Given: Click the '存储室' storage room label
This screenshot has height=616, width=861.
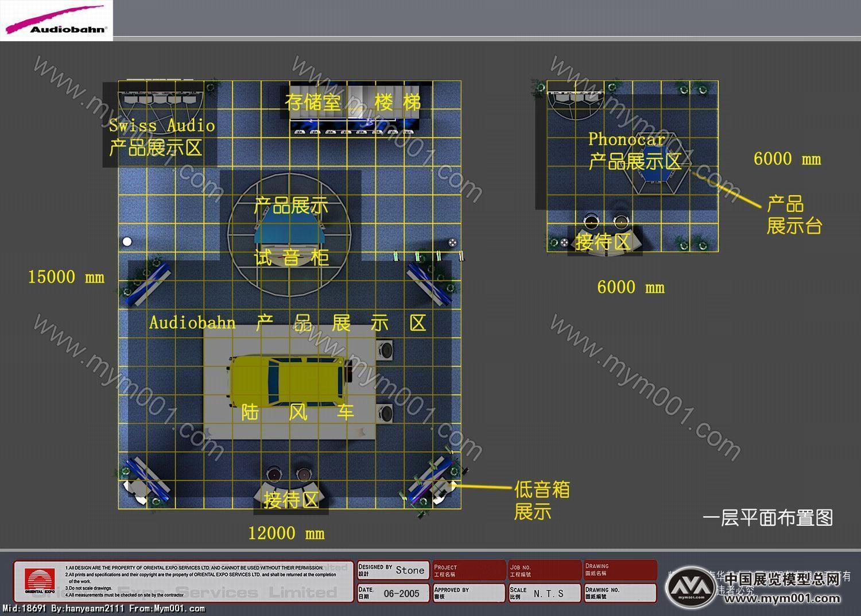Looking at the screenshot, I should click(x=313, y=102).
